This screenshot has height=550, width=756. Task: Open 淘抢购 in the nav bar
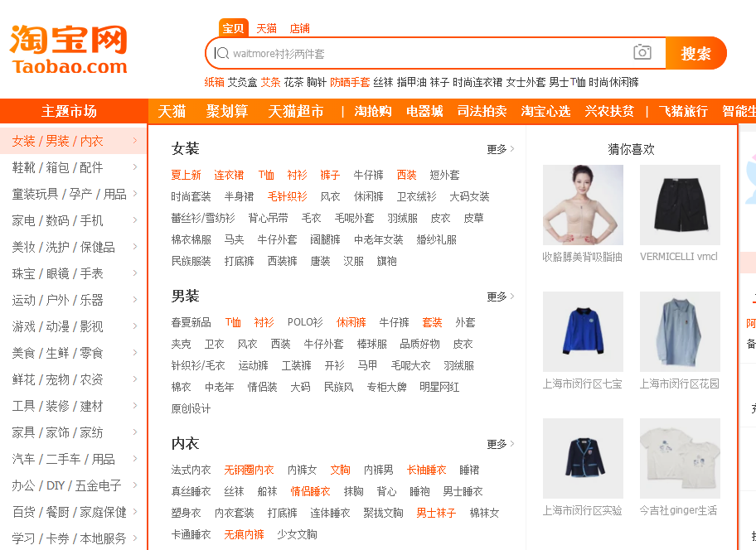(373, 111)
